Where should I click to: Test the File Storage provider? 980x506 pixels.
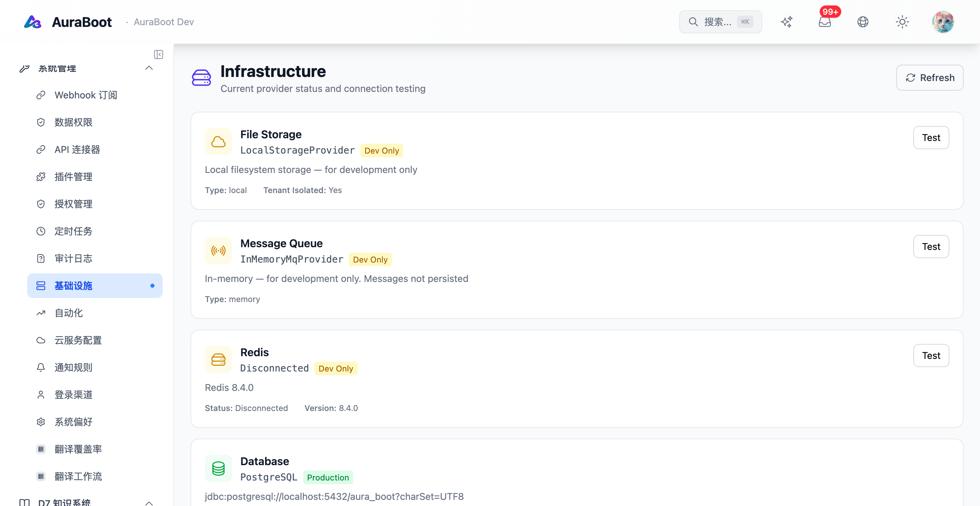pyautogui.click(x=931, y=138)
